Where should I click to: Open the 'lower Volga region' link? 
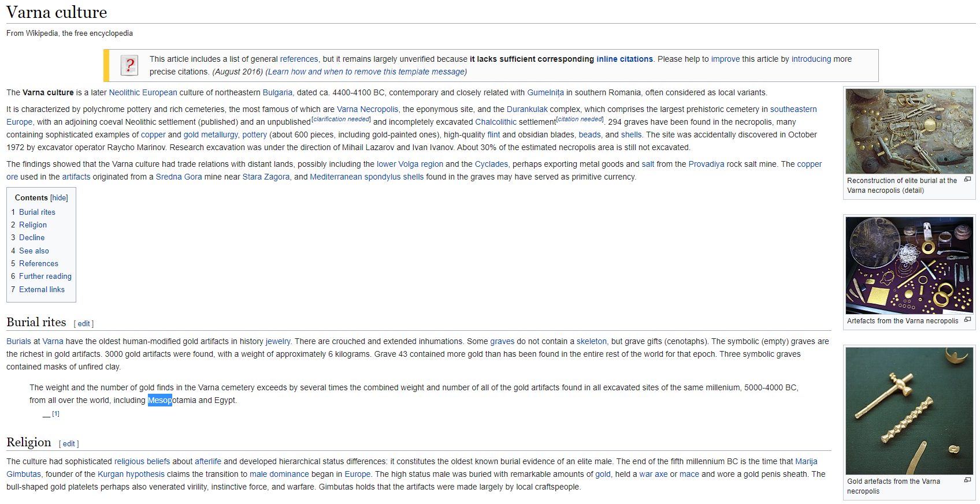[410, 164]
